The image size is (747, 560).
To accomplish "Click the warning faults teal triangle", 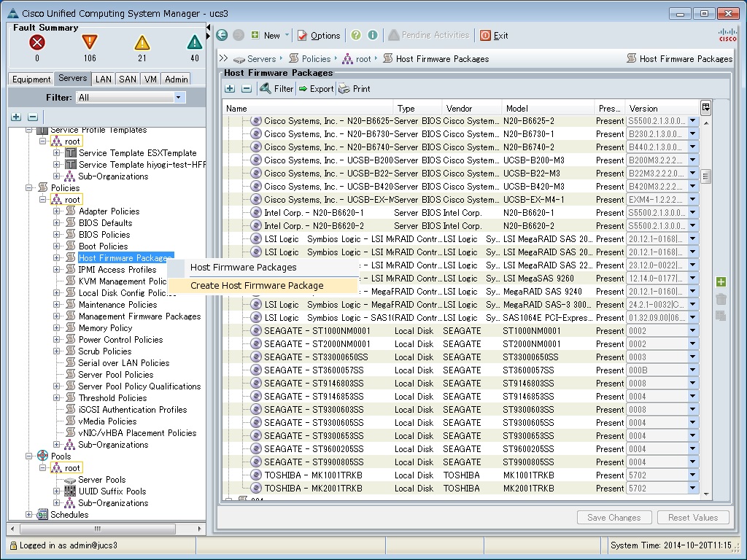I will click(194, 43).
